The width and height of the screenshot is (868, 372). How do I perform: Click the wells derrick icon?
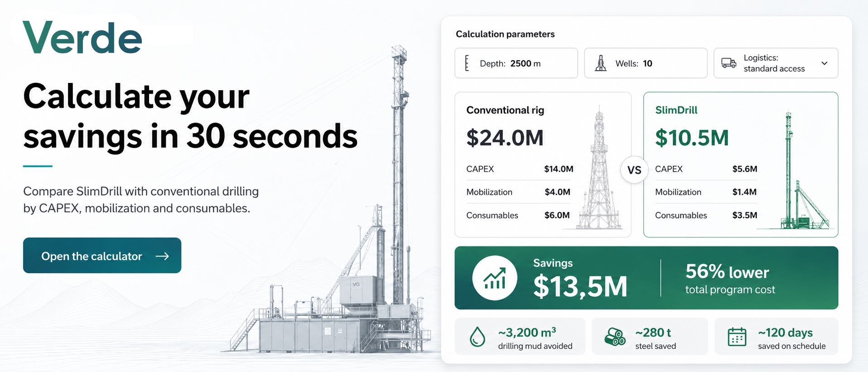click(x=601, y=63)
